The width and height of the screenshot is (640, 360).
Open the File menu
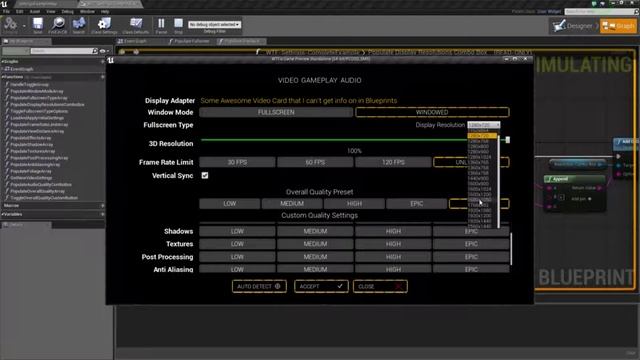pos(7,11)
